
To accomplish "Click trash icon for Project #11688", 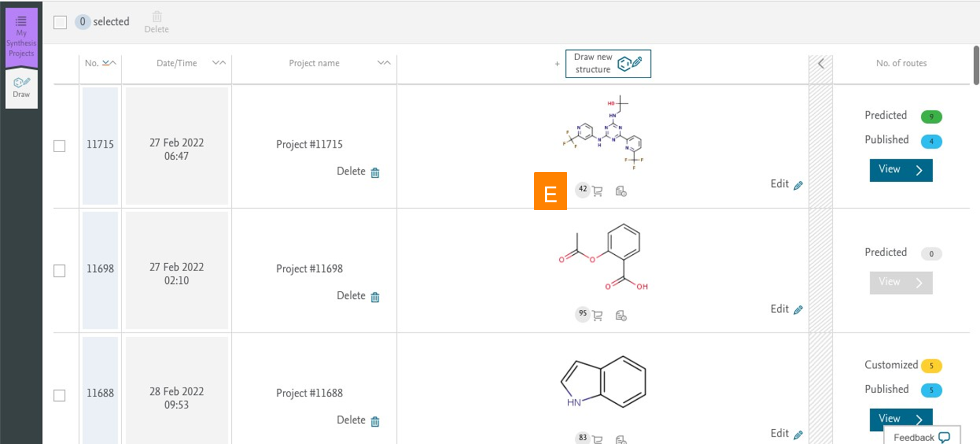I will click(x=375, y=421).
